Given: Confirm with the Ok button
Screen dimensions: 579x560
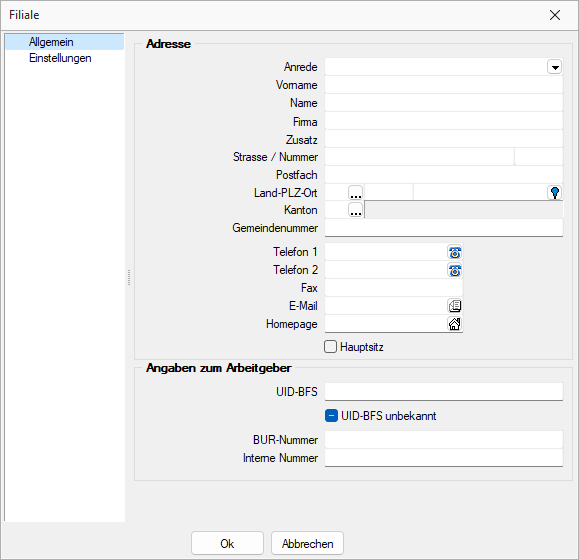Looking at the screenshot, I should click(x=227, y=543).
